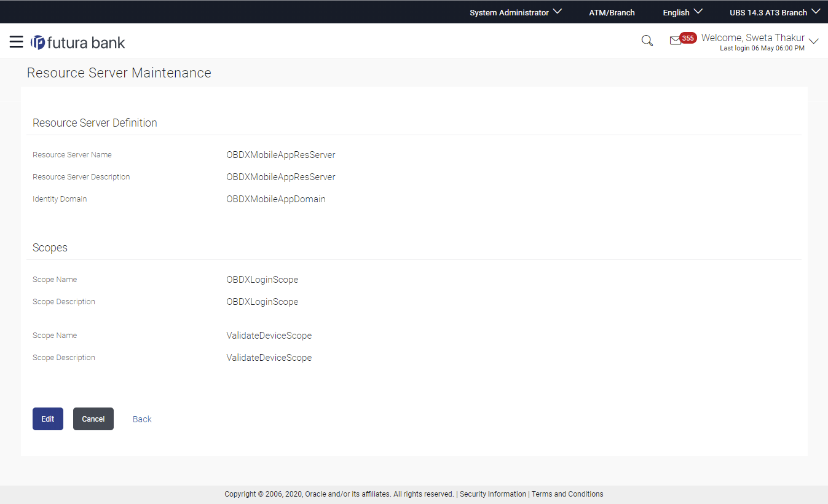828x504 pixels.
Task: Open mailbox envelope with 355 badge
Action: tap(682, 39)
